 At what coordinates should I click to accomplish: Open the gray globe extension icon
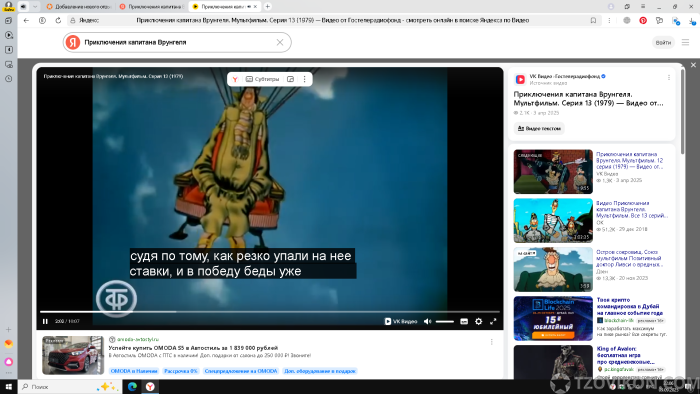tap(627, 20)
